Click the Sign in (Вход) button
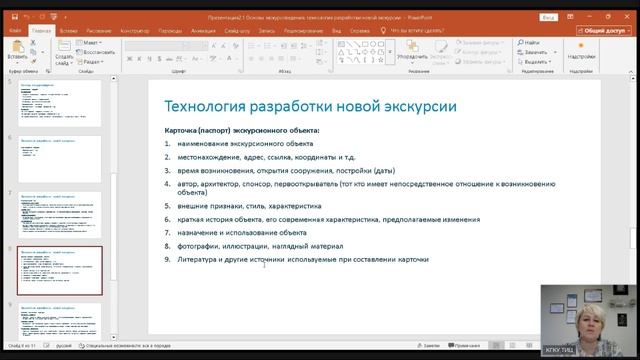Image resolution: width=640 pixels, height=360 pixels. 548,17
